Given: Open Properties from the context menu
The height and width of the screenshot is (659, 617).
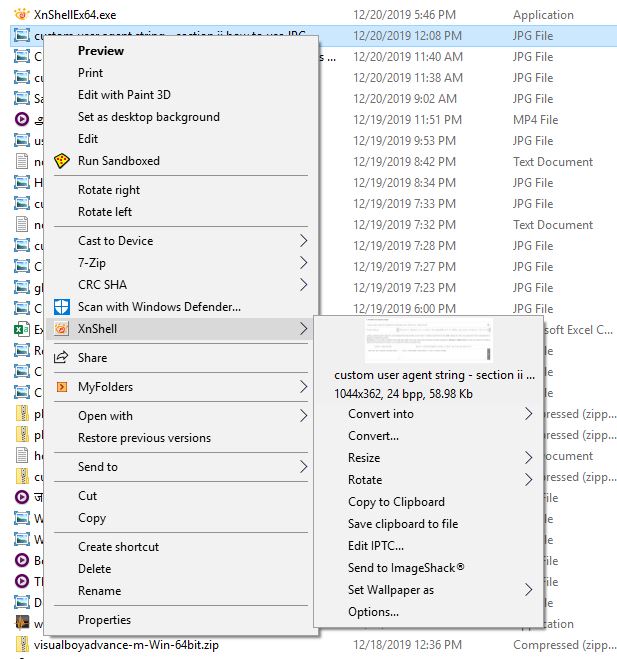Looking at the screenshot, I should click(105, 620).
